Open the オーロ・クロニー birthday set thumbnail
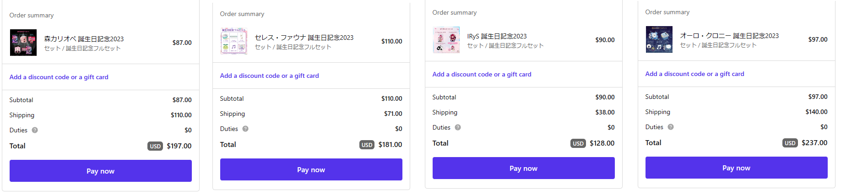 [659, 39]
